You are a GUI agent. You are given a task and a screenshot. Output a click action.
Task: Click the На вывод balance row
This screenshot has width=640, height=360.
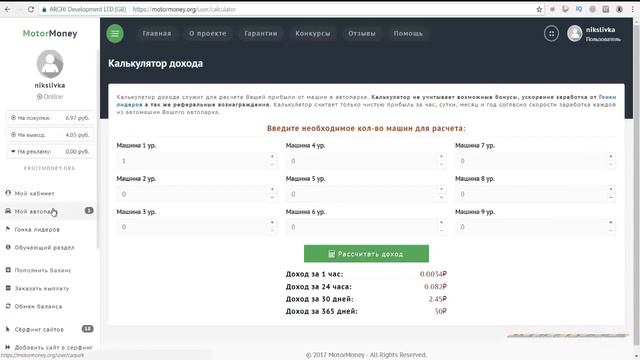coord(50,135)
